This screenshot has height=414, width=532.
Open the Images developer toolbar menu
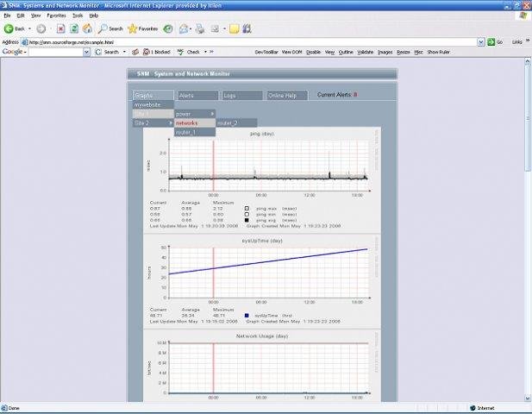pyautogui.click(x=385, y=52)
